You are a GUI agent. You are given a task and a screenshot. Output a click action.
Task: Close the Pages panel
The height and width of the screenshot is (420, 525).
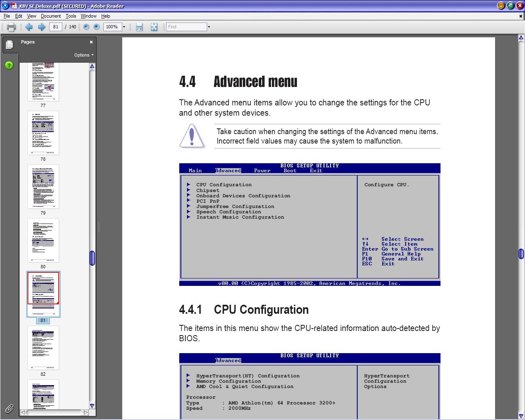91,42
